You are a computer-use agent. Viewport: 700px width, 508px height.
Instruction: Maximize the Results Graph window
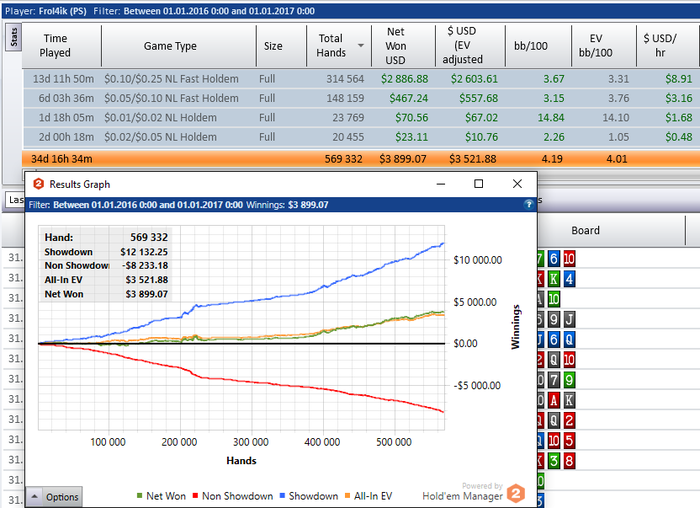(479, 184)
